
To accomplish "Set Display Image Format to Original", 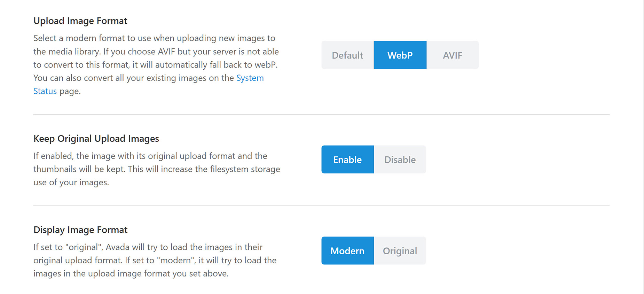I will [x=400, y=250].
